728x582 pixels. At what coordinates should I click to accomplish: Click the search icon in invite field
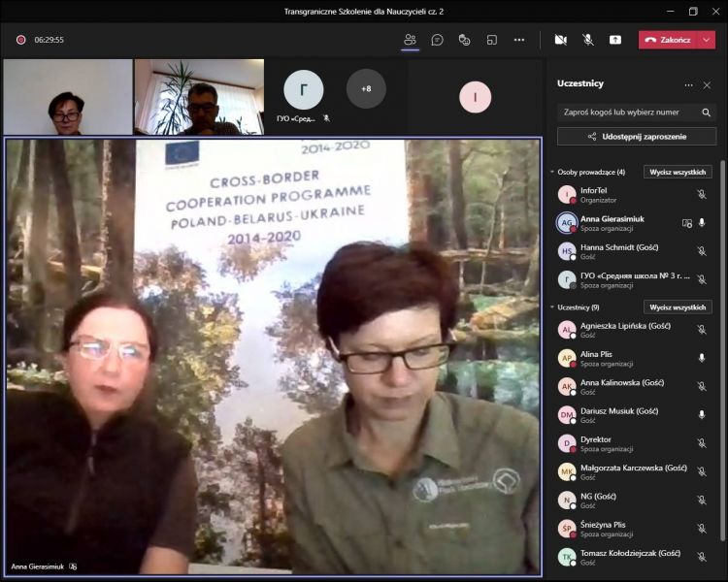pyautogui.click(x=704, y=112)
